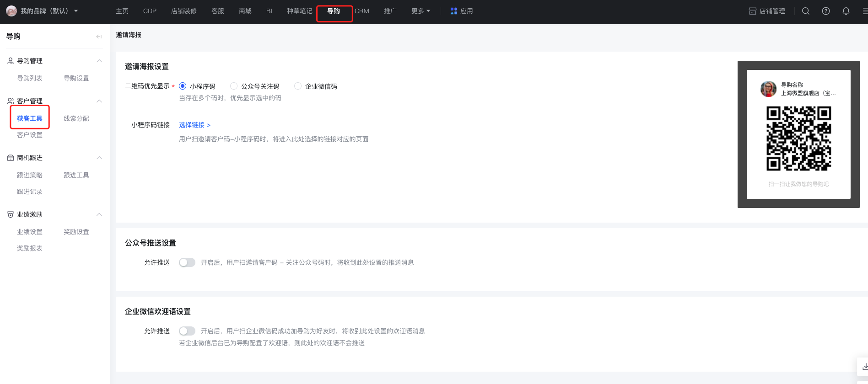Screen dimensions: 868x384
Task: Open 奖励报表 in sidebar
Action: pos(30,248)
